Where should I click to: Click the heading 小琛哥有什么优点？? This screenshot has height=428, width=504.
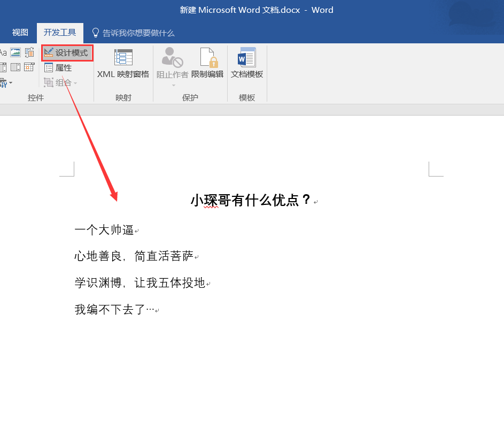pos(251,200)
